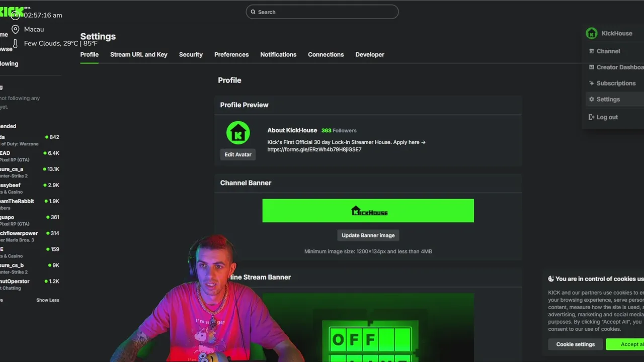Open recommended channel with 159 viewers
Viewport: 644px width, 362px height.
point(30,252)
